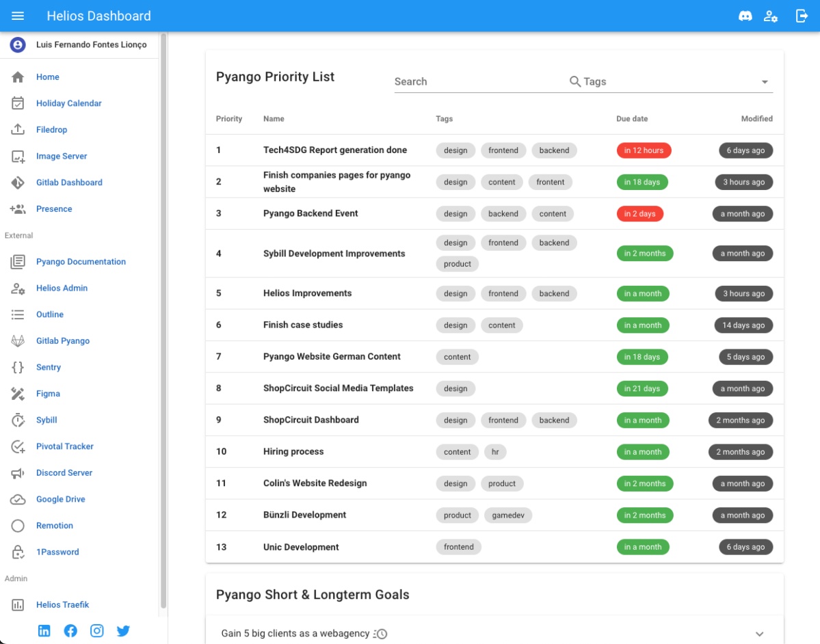Sort by the Modified column header

click(756, 119)
